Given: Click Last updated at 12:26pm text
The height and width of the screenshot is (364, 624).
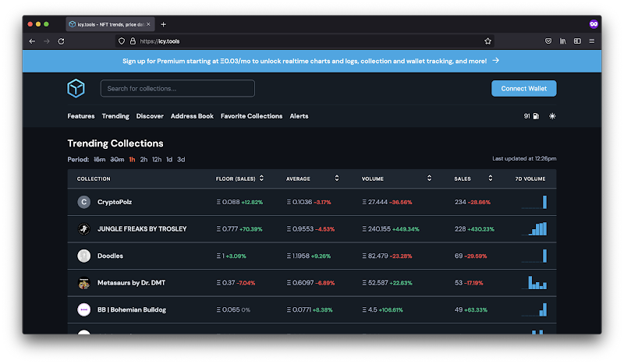Looking at the screenshot, I should point(524,158).
